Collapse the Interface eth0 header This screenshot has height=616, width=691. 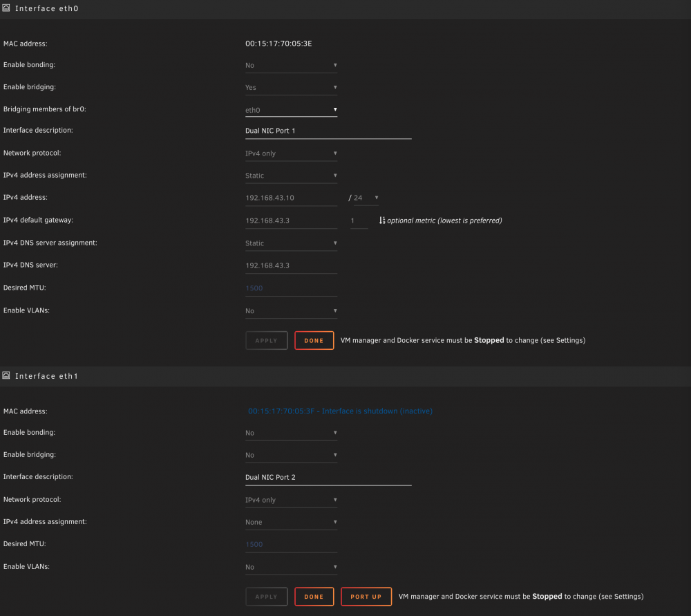345,9
